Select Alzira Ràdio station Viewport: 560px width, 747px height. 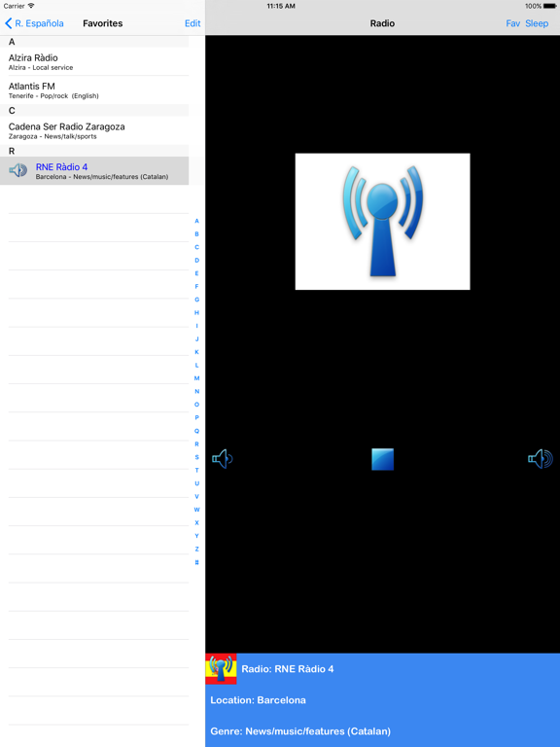pos(94,61)
